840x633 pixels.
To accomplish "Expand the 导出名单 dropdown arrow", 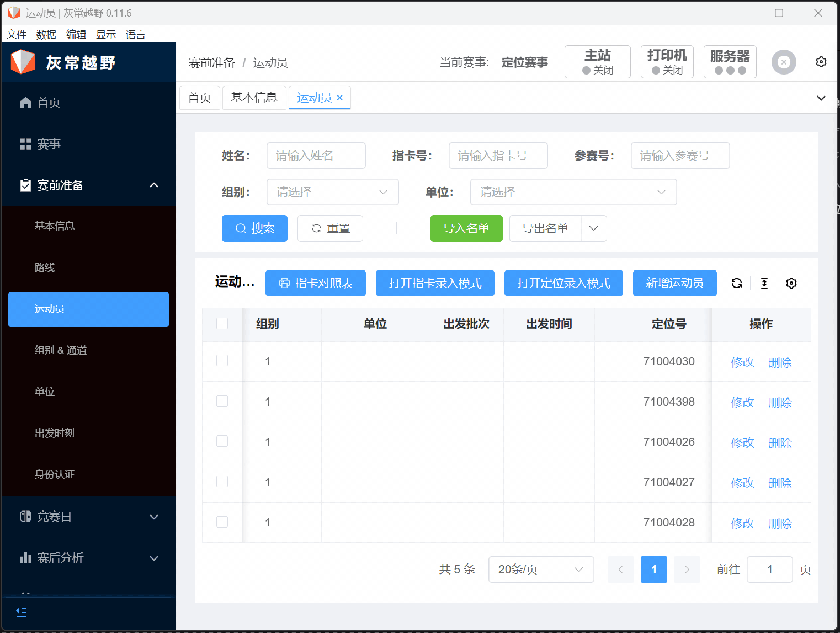I will pos(593,228).
